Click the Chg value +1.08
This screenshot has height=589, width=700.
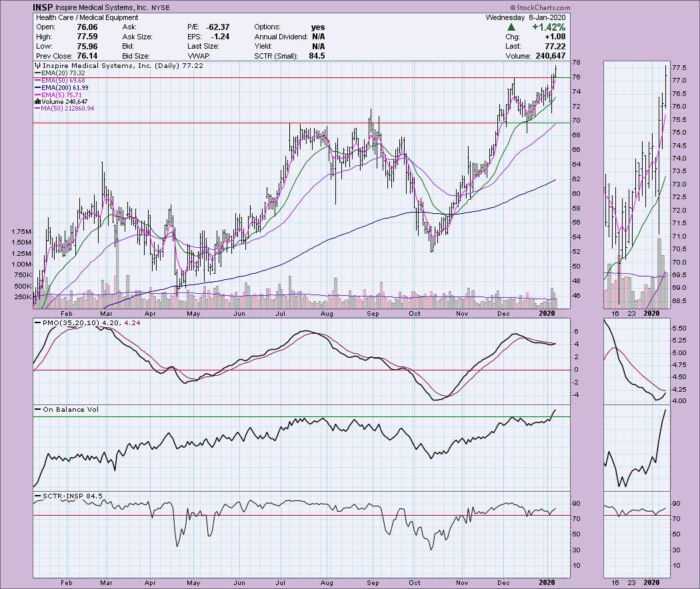[555, 37]
